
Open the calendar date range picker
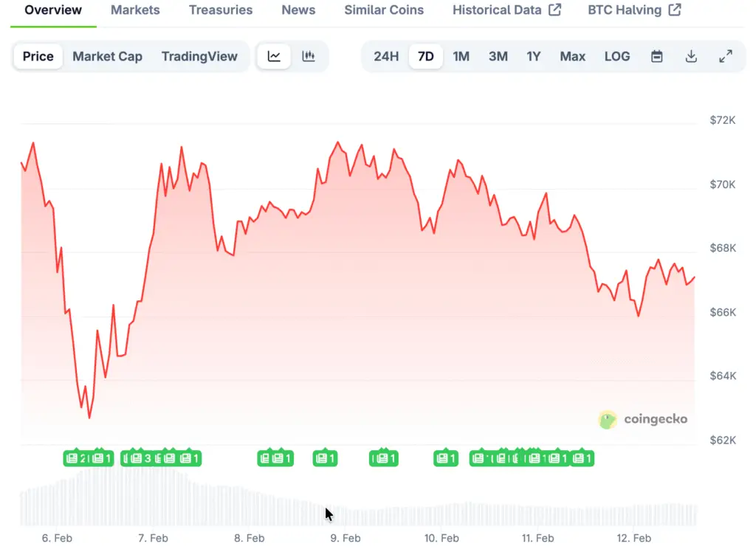[x=656, y=57]
